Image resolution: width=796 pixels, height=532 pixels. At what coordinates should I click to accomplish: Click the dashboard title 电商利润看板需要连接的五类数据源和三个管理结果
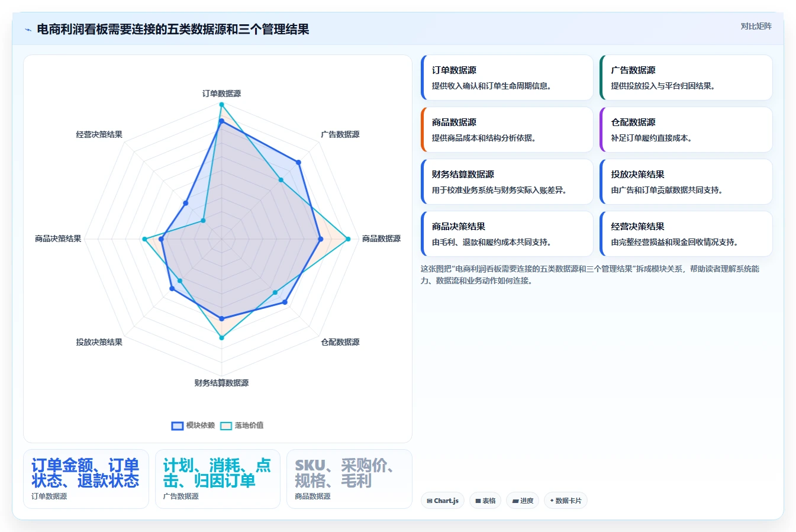coord(173,30)
